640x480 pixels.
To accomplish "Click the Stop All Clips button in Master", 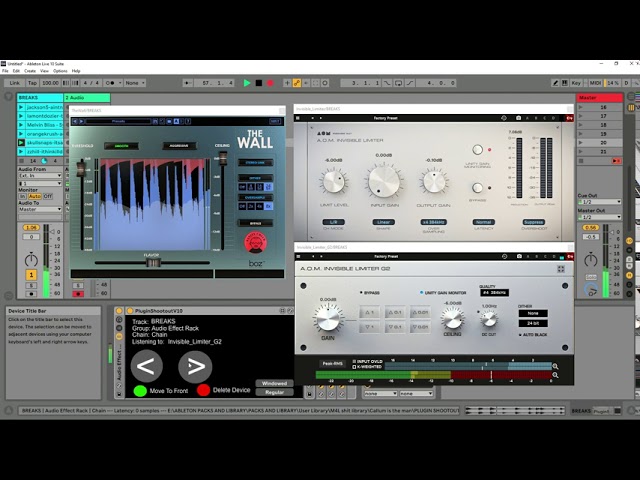I will [580, 161].
